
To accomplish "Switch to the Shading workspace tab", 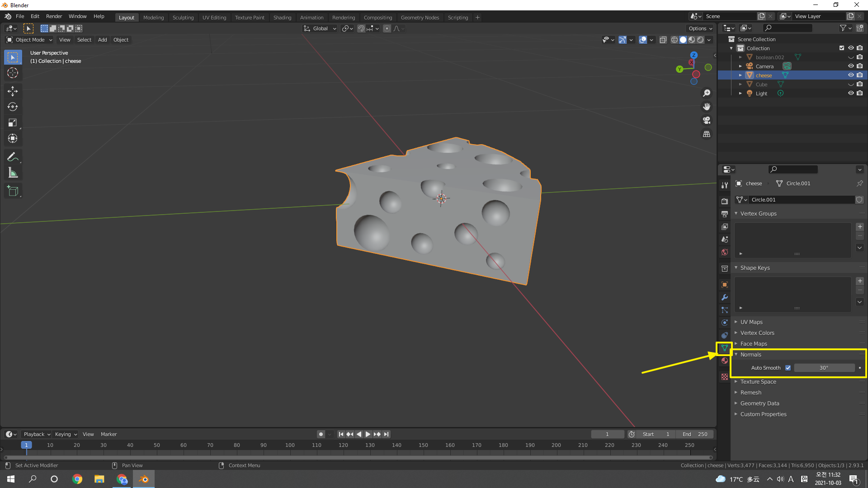I will (282, 18).
